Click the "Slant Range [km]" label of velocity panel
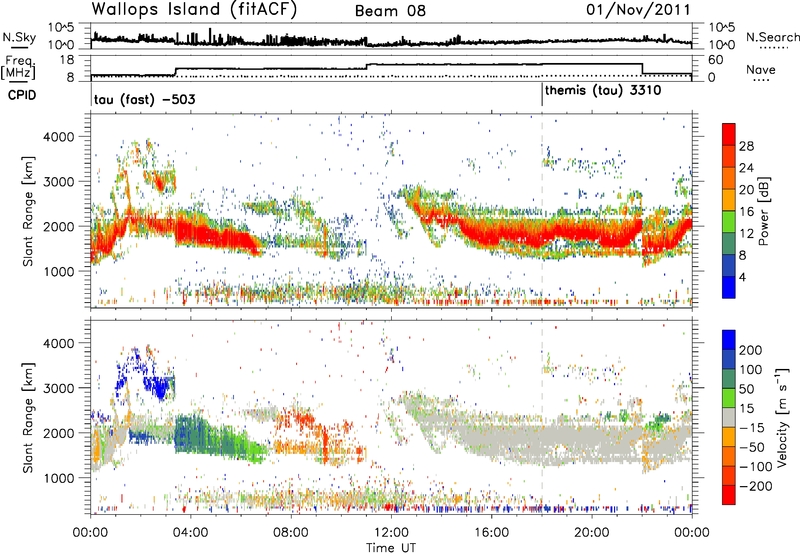The height and width of the screenshot is (554, 800). pos(28,417)
